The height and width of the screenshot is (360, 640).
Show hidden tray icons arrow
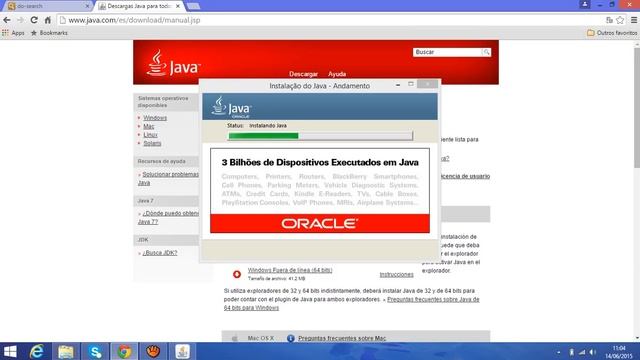[558, 352]
